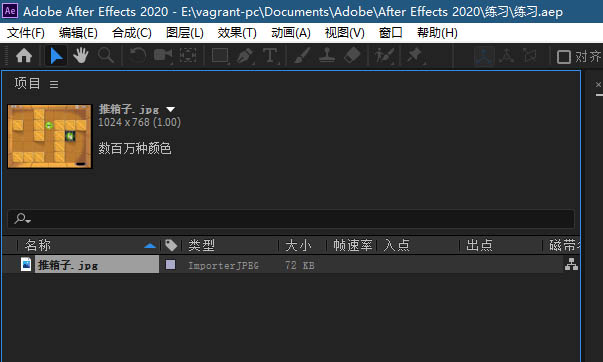
Task: Select the Hand tool
Action: [81, 56]
